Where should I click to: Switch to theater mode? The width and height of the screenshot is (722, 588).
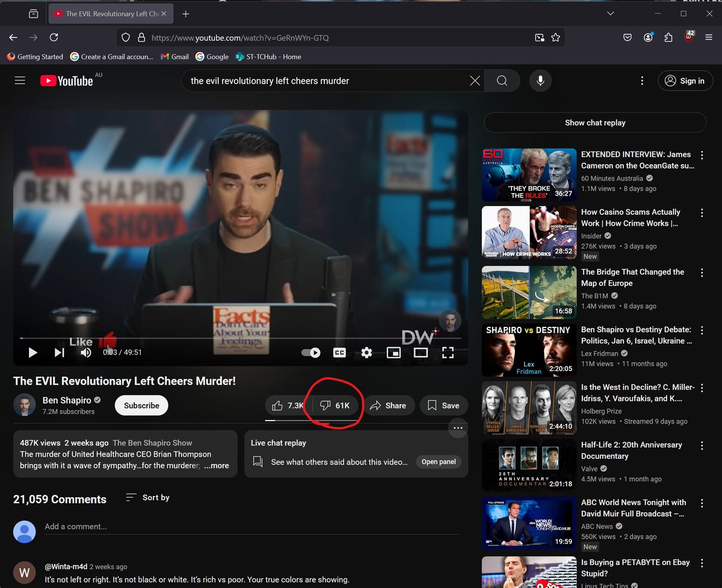421,353
